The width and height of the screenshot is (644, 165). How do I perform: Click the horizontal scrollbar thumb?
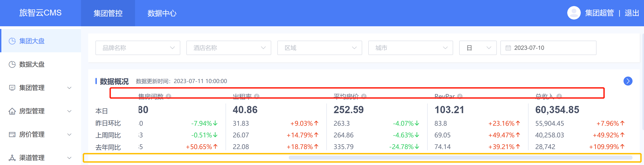tap(461, 158)
